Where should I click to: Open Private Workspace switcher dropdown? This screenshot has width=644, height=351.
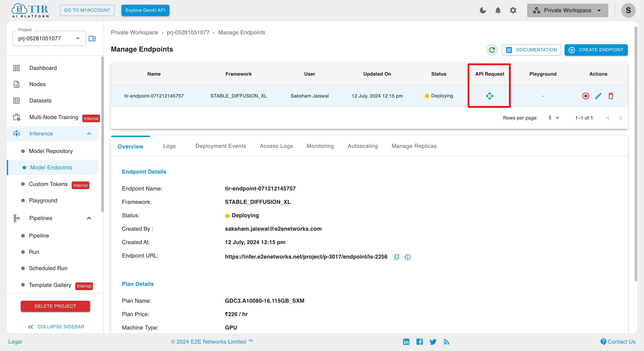click(568, 10)
